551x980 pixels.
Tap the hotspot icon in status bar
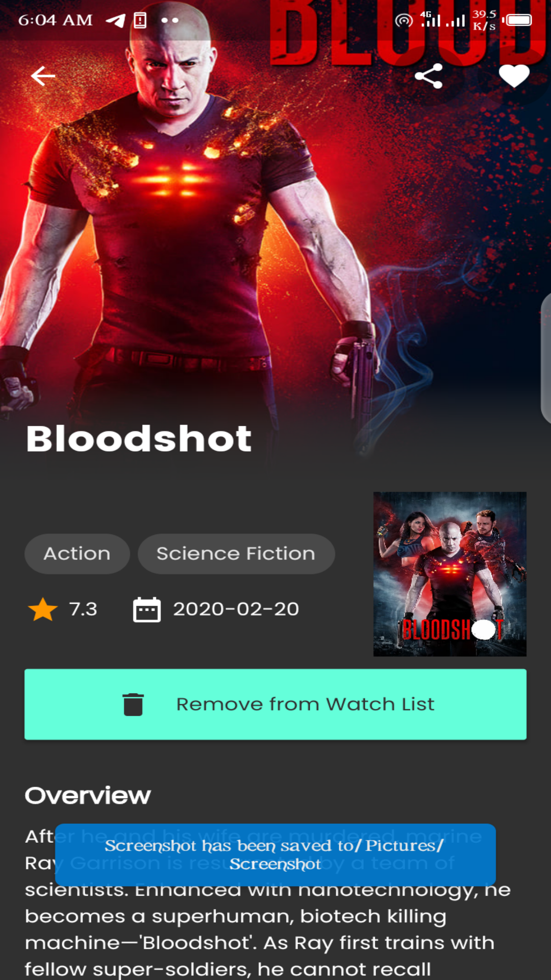click(x=404, y=21)
